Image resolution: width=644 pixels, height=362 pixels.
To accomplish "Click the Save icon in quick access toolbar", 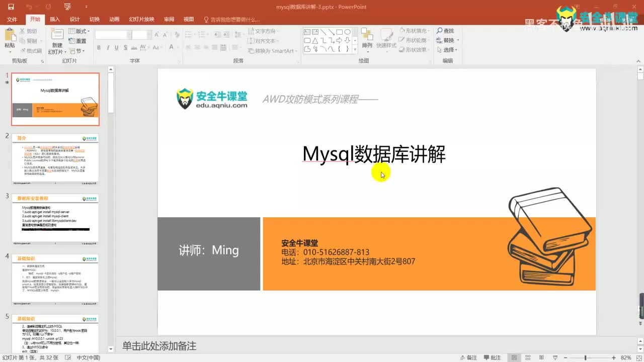I will [x=11, y=7].
